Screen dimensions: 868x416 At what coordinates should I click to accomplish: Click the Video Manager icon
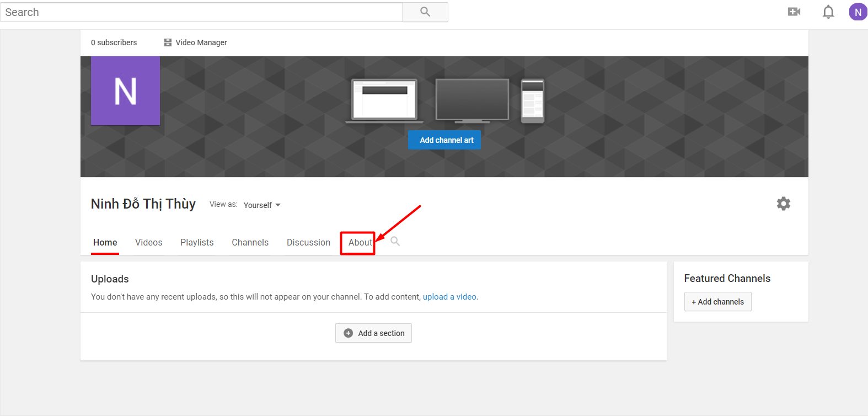click(x=168, y=42)
